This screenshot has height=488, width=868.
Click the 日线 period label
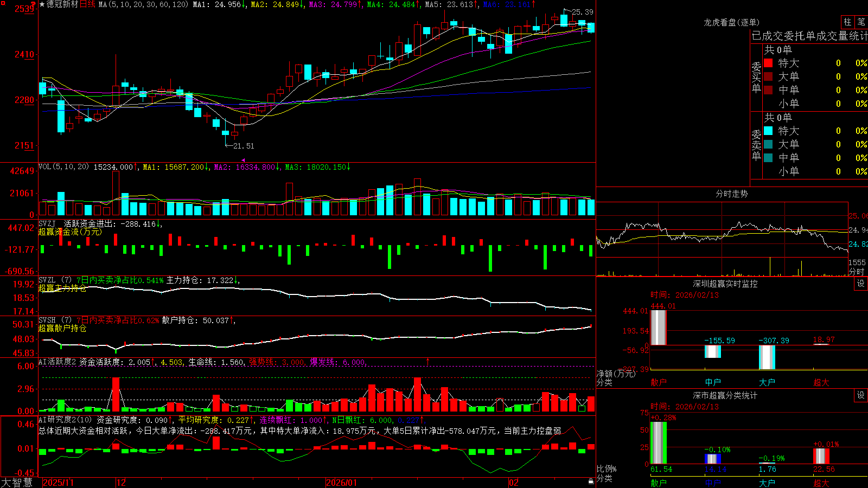pyautogui.click(x=87, y=4)
